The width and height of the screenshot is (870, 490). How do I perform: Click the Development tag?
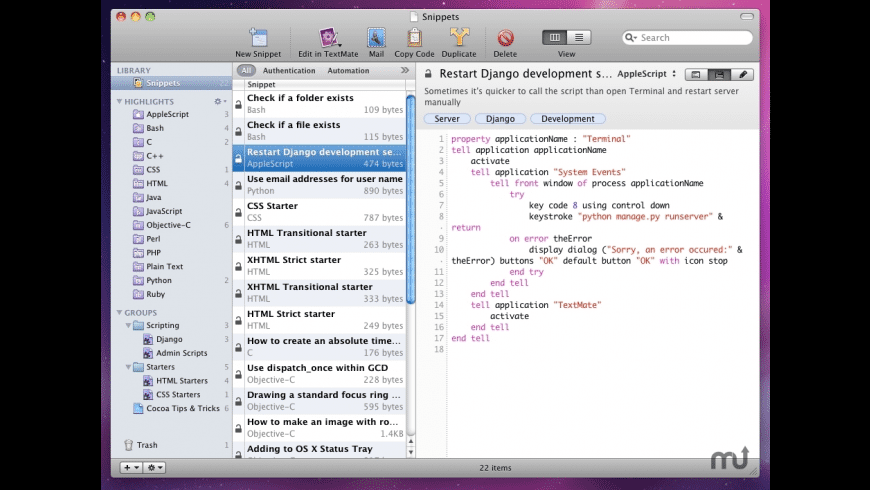coord(568,119)
